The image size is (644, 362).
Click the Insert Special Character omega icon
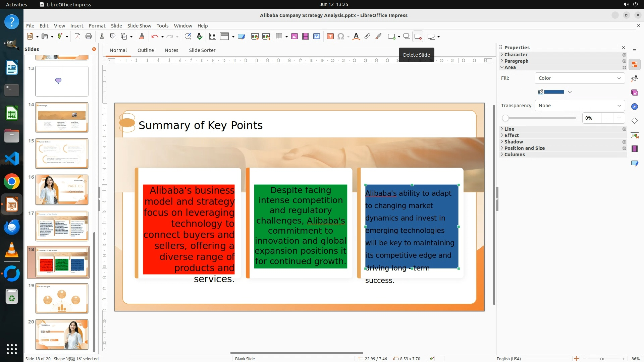click(341, 37)
